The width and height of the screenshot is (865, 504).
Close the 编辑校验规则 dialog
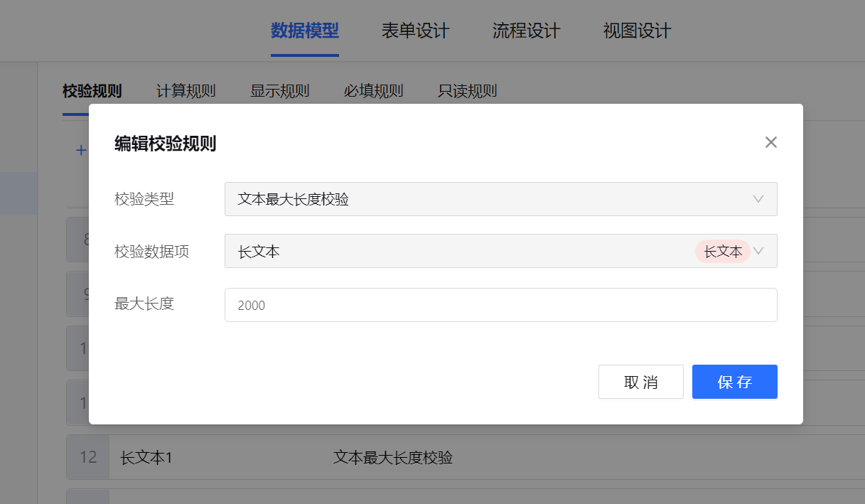tap(771, 142)
